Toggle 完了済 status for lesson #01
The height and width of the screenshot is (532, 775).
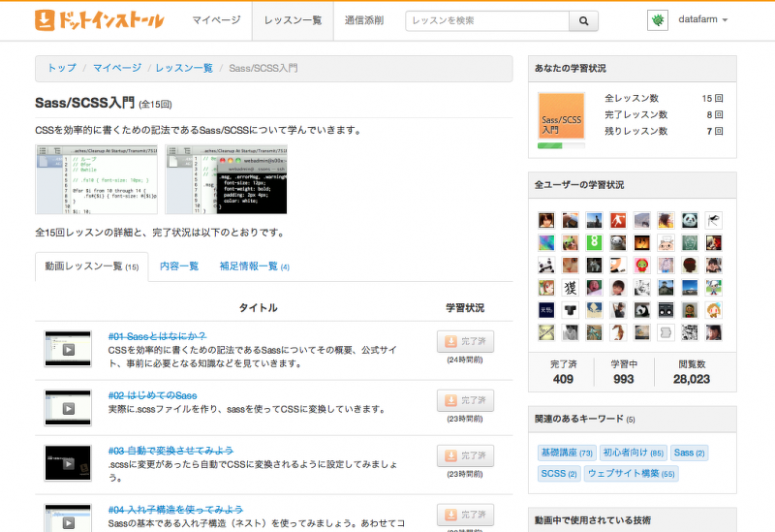point(465,341)
